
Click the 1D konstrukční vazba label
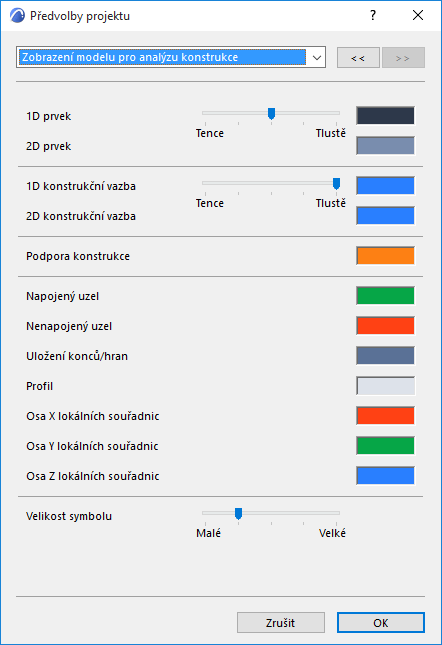[x=81, y=186]
